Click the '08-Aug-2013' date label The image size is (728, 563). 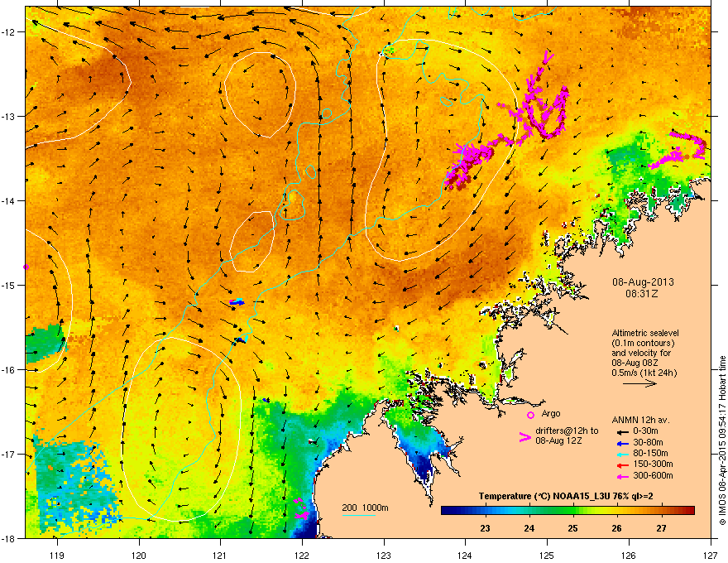click(643, 282)
